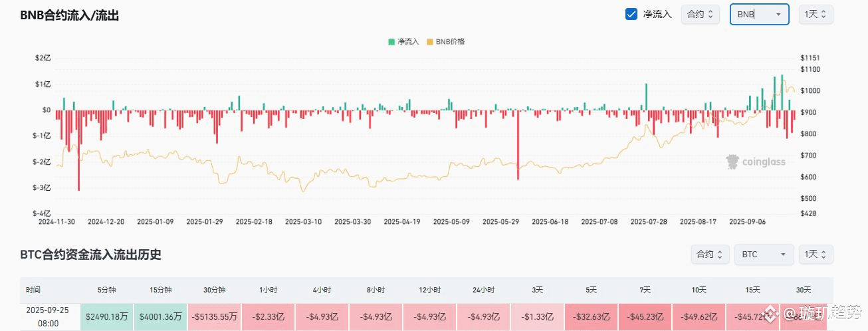
Task: Open the 合约 dropdown above the BNB chart
Action: pos(701,14)
